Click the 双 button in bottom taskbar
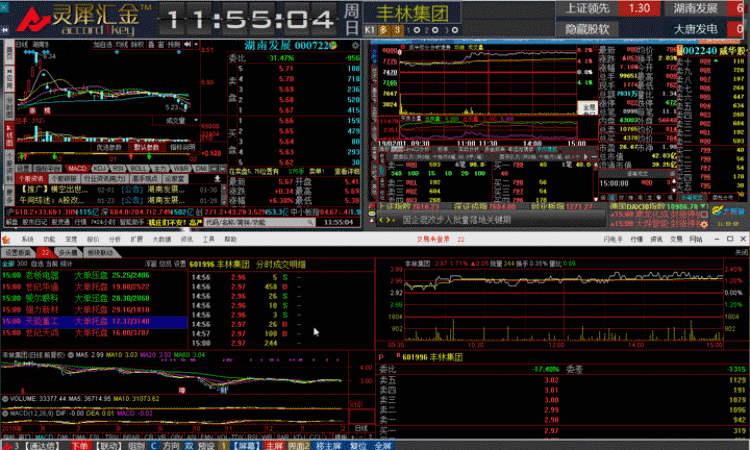 189,446
